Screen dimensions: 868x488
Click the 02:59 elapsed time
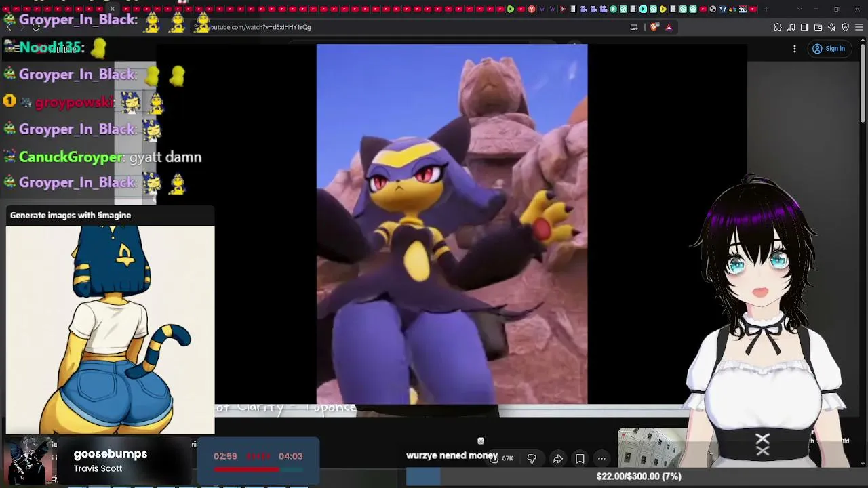(x=226, y=456)
